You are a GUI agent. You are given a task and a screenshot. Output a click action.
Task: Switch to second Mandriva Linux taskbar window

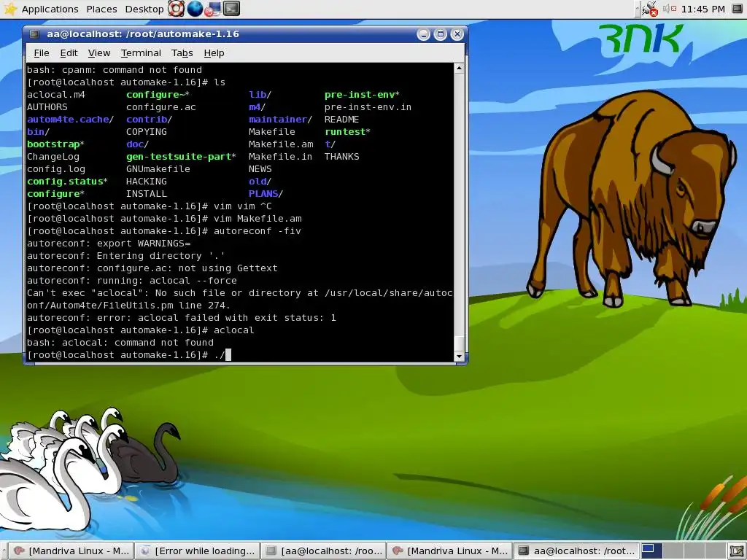449,551
